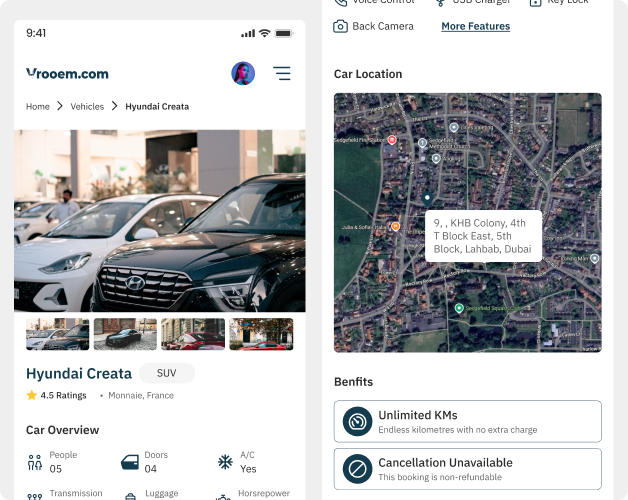628x500 pixels.
Task: Click the yellow star rating icon
Action: pos(32,395)
